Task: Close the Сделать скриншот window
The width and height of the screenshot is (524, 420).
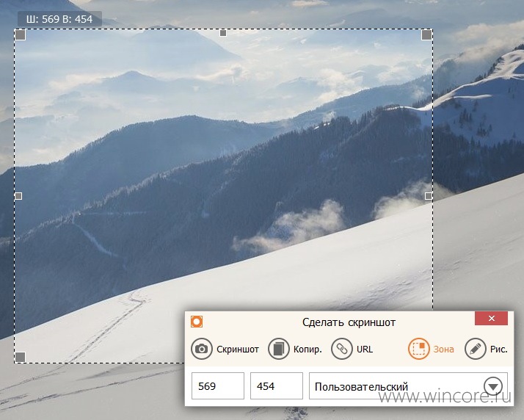Action: pyautogui.click(x=491, y=318)
